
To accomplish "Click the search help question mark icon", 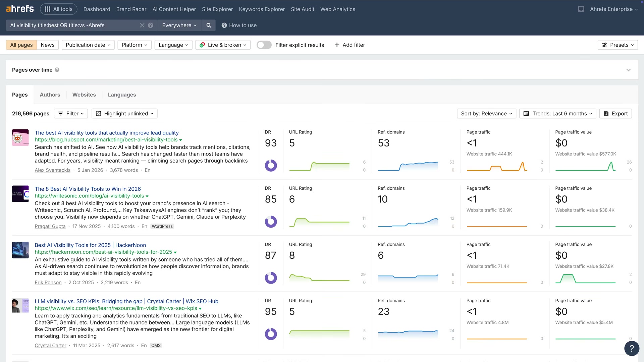I will 151,25.
